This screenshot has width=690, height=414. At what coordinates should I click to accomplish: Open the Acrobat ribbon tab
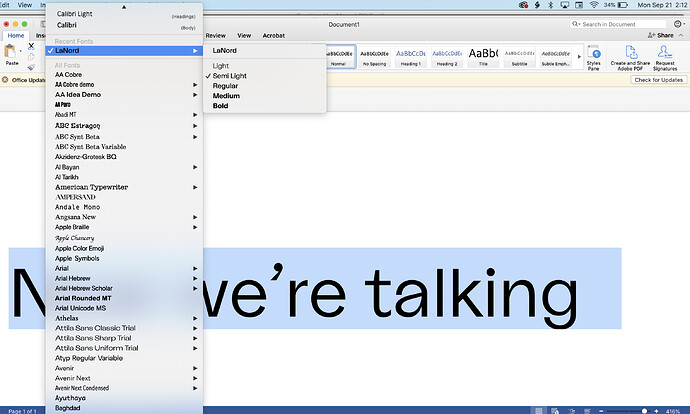tap(274, 36)
